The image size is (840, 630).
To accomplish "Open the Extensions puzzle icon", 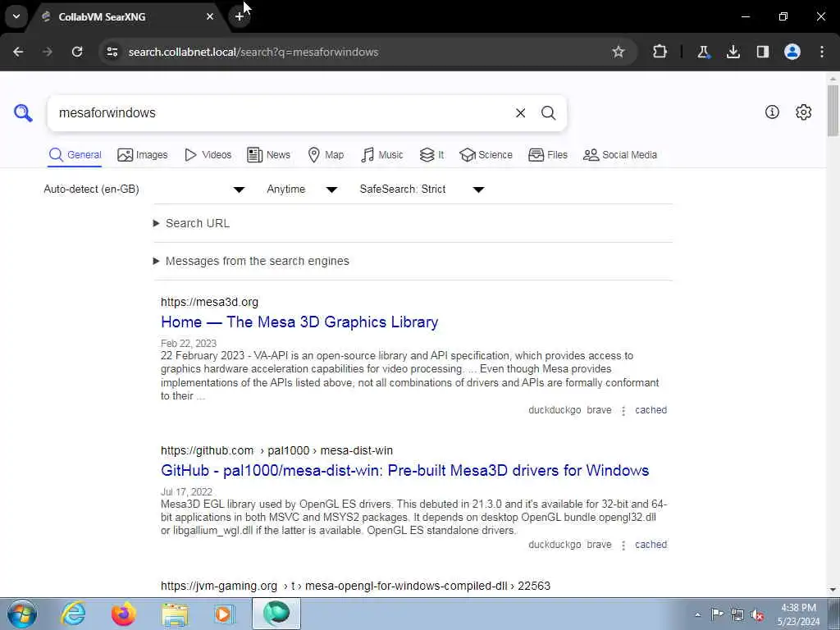I will pyautogui.click(x=660, y=52).
